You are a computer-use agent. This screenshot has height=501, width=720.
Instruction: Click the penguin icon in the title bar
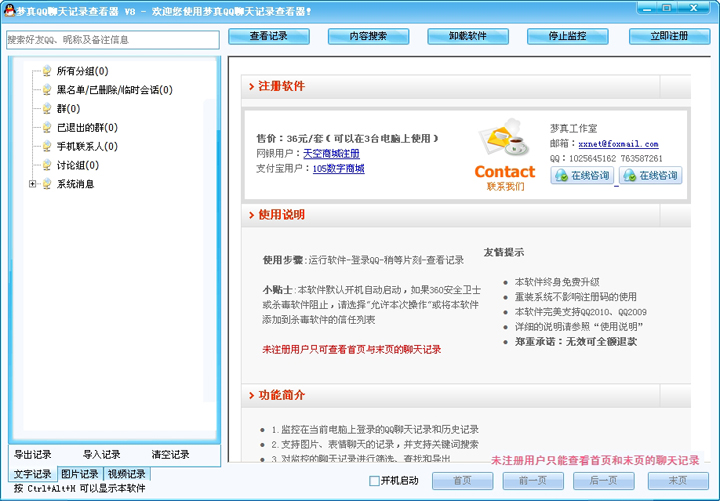[9, 11]
